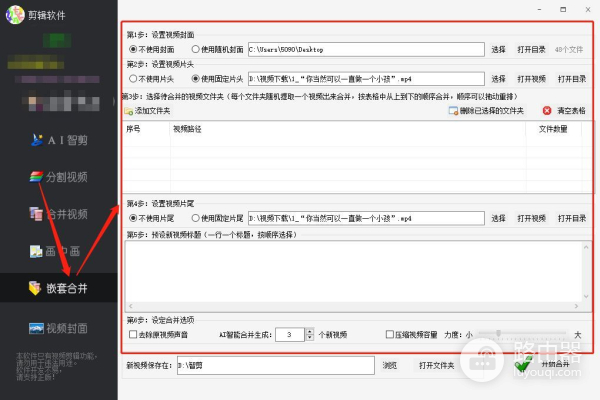Minimize the application window
600x400 pixels.
540,9
